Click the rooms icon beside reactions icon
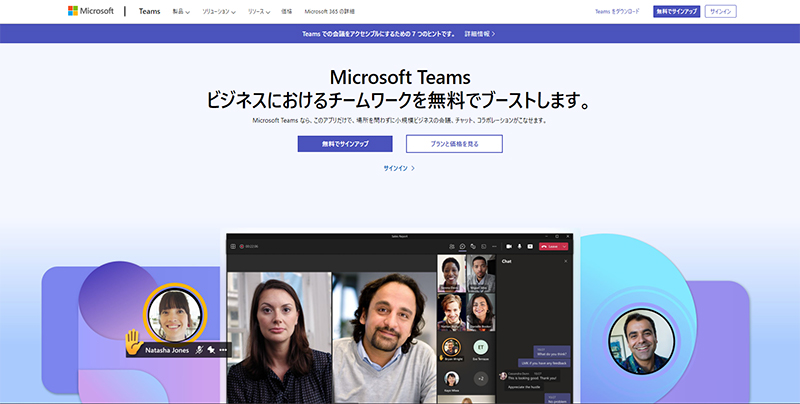This screenshot has width=800, height=404. 484,246
